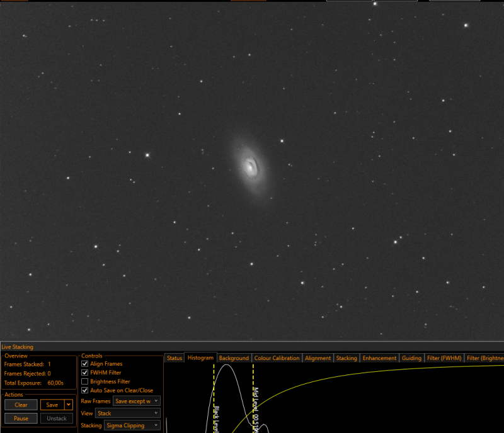Open the Filter (FWHM) tab
504x433 pixels.
click(444, 358)
